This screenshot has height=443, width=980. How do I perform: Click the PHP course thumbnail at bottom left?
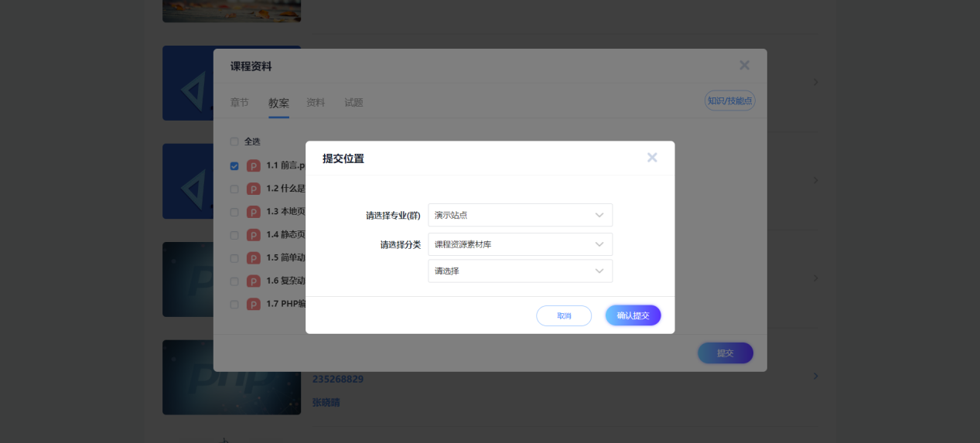pos(231,377)
